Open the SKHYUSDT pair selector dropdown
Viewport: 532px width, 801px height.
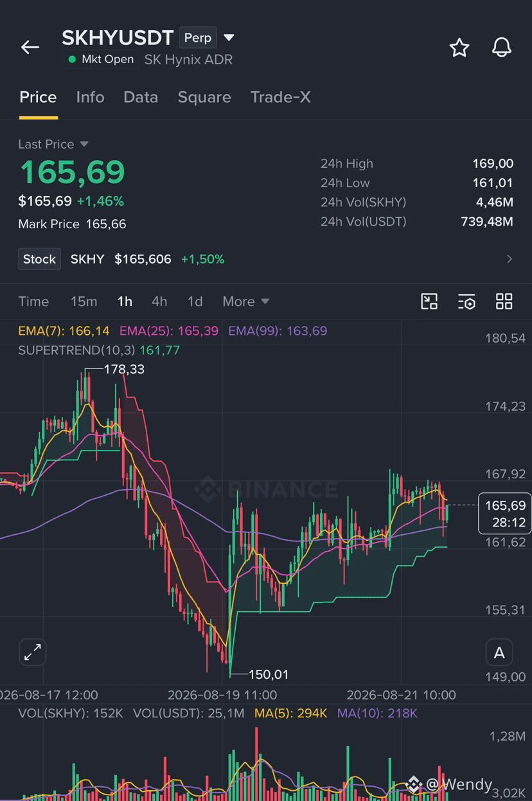(x=229, y=38)
